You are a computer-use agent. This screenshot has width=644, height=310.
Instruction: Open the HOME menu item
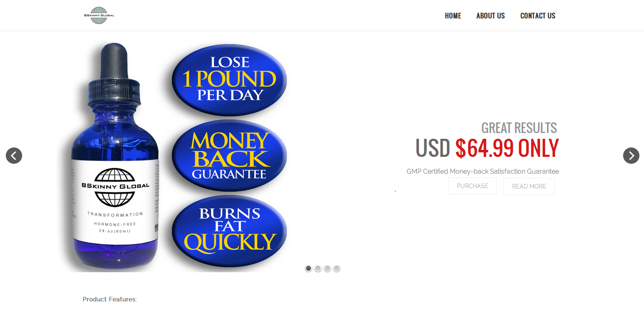pyautogui.click(x=453, y=16)
